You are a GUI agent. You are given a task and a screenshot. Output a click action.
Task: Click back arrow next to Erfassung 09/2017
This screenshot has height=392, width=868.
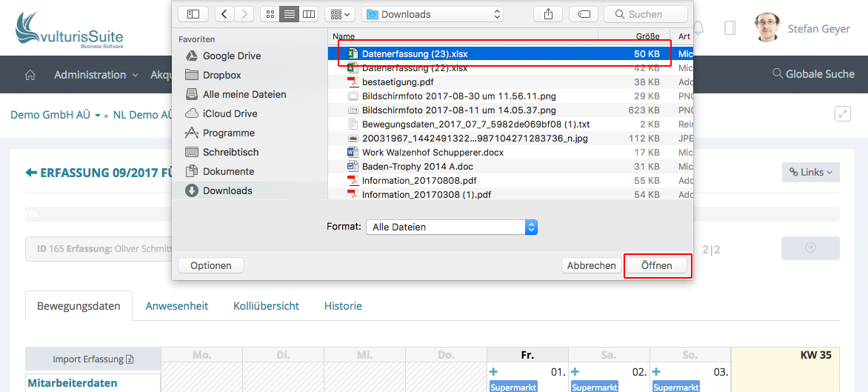coord(31,173)
